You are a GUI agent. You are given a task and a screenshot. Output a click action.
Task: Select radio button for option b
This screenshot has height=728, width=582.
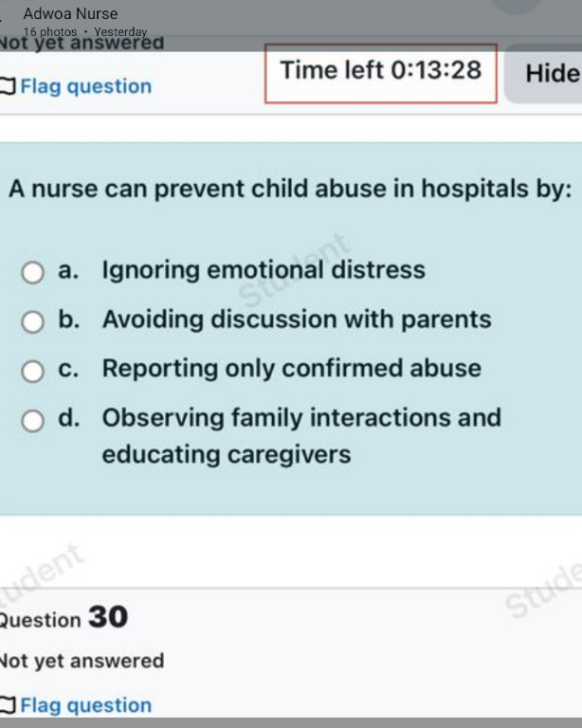point(32,321)
